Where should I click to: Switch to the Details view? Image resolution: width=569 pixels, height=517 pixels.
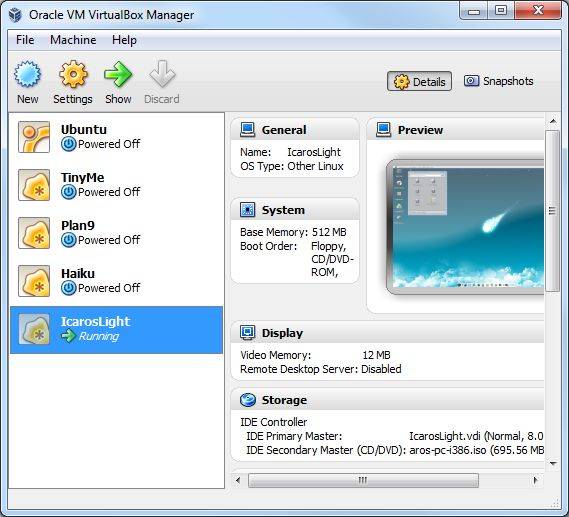pos(419,81)
